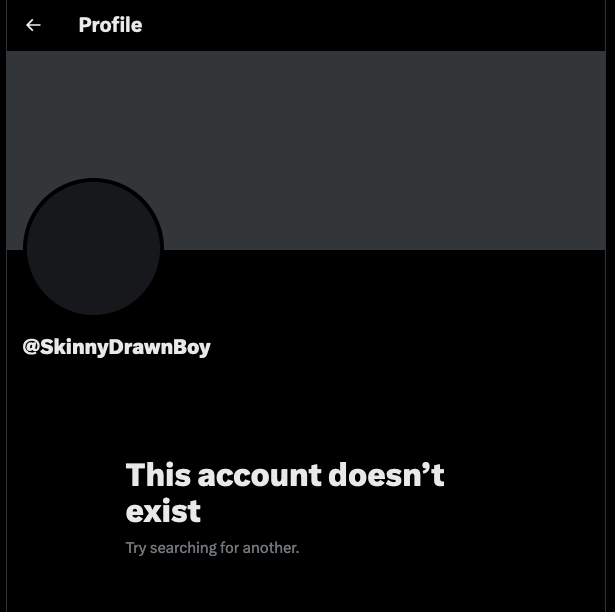615x612 pixels.
Task: Click the Profile header title
Action: point(110,25)
